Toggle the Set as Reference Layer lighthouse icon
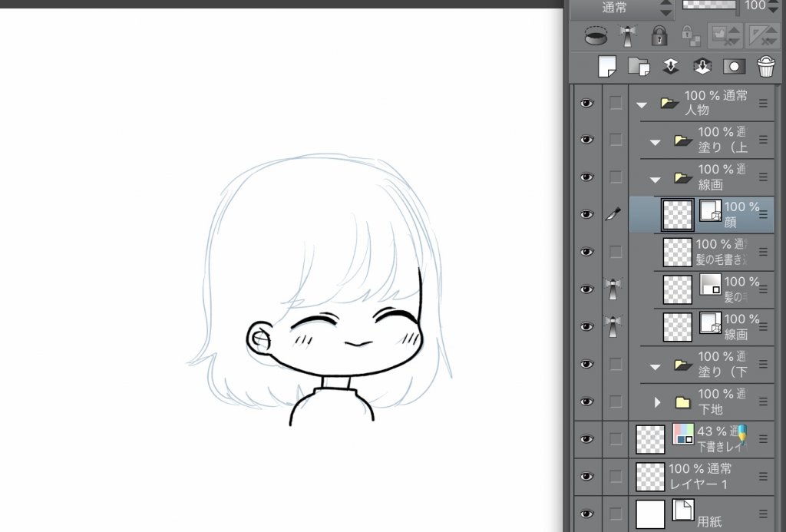The width and height of the screenshot is (786, 532). pyautogui.click(x=627, y=35)
